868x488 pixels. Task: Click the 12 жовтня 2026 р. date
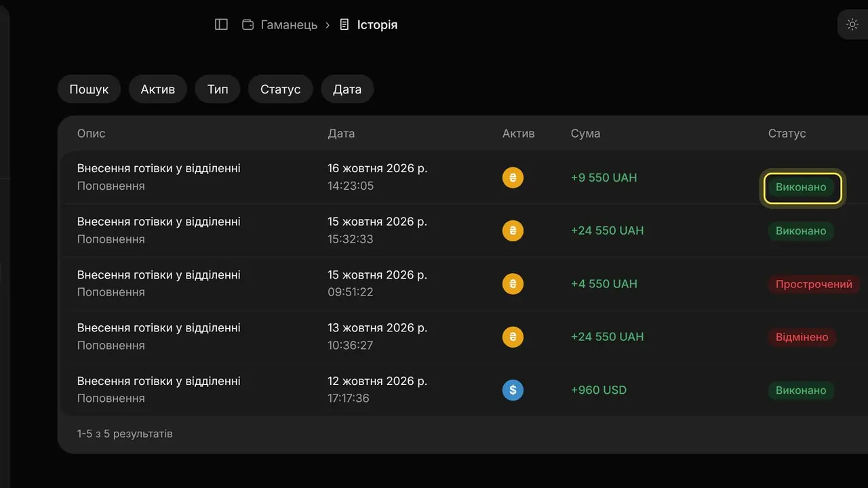point(378,381)
